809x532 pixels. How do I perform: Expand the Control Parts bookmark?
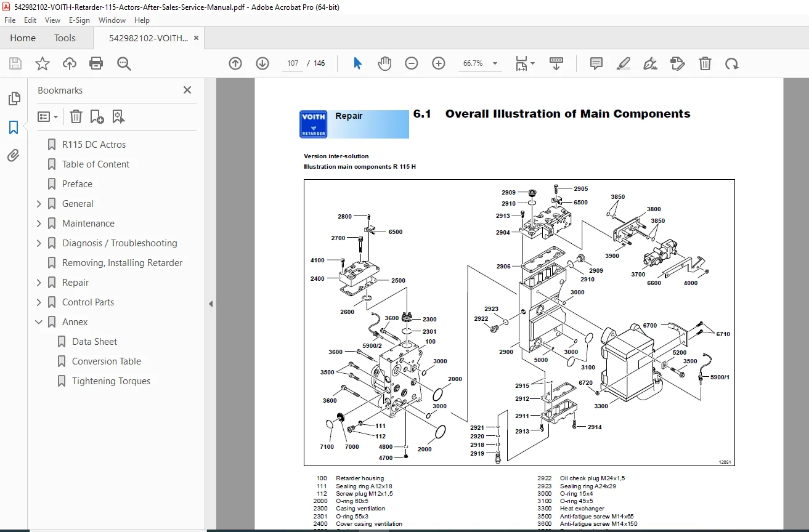pos(39,302)
